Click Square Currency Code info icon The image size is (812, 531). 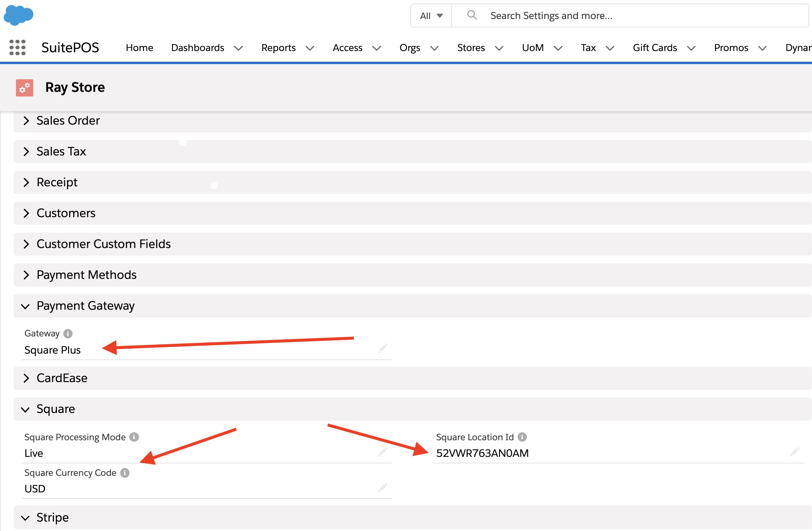pyautogui.click(x=125, y=473)
